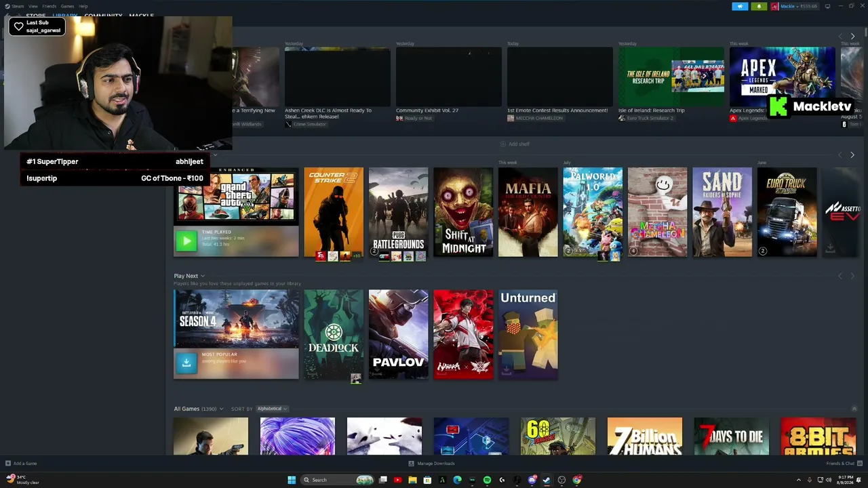Click download button for Battlefield Season 4

point(186,363)
